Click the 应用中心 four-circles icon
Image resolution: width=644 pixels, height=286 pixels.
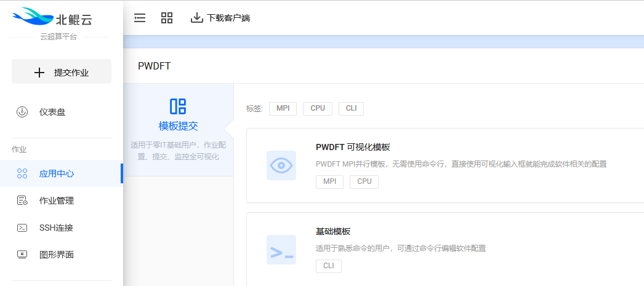pyautogui.click(x=22, y=173)
